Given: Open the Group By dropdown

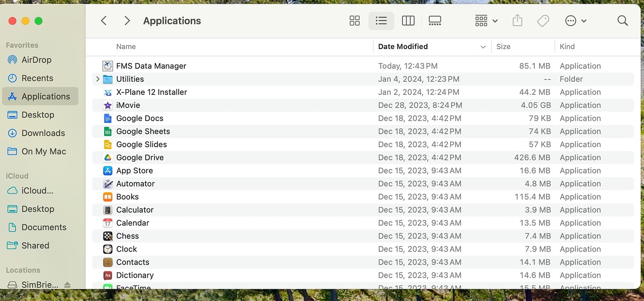Looking at the screenshot, I should point(486,21).
